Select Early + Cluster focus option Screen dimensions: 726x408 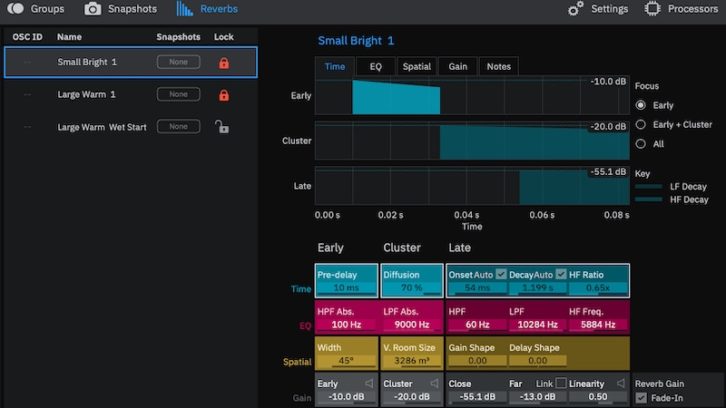641,125
